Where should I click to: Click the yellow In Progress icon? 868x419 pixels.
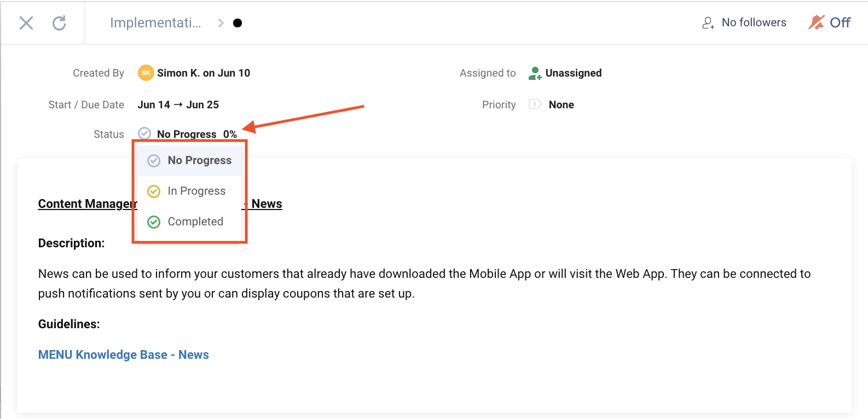[154, 191]
